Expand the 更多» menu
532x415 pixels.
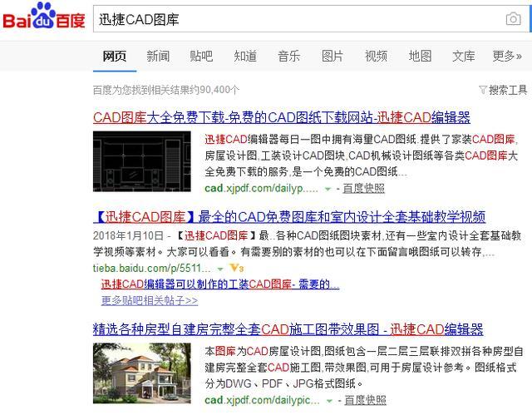(507, 56)
